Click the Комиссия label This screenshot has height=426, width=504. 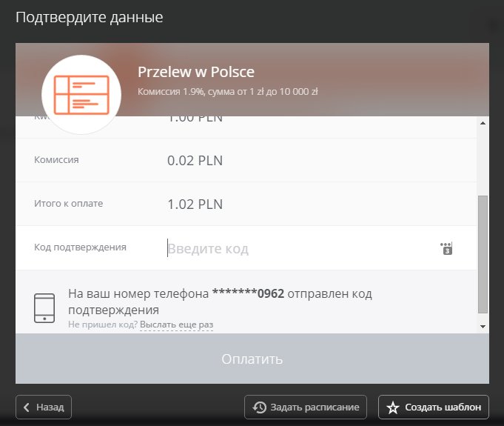(x=56, y=160)
